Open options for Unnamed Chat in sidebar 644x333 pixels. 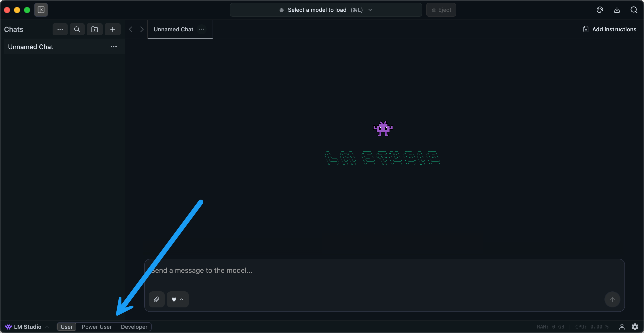(x=114, y=47)
